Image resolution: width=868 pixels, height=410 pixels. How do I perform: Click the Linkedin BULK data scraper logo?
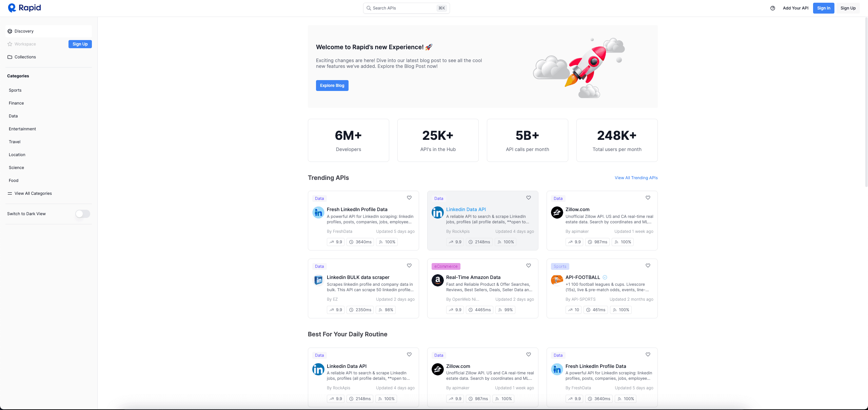(x=318, y=280)
